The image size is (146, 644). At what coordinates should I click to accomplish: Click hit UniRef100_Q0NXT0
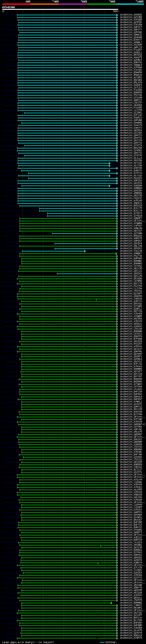tap(131, 170)
